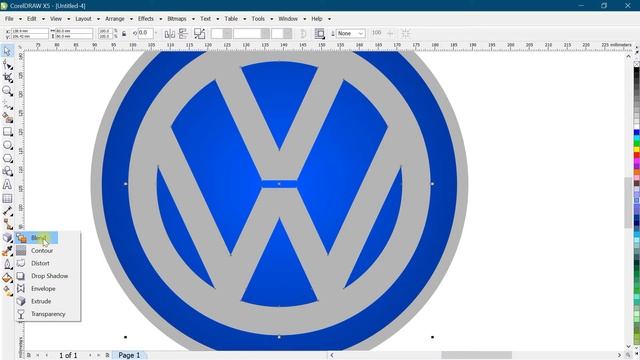Viewport: 640px width, 360px height.
Task: Open the Edit menu
Action: 31,19
